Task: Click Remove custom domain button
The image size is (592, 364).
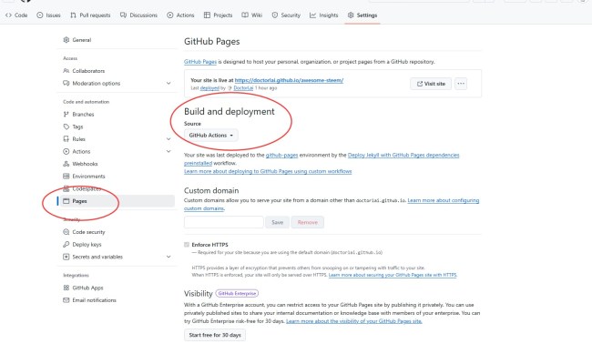Action: point(307,222)
